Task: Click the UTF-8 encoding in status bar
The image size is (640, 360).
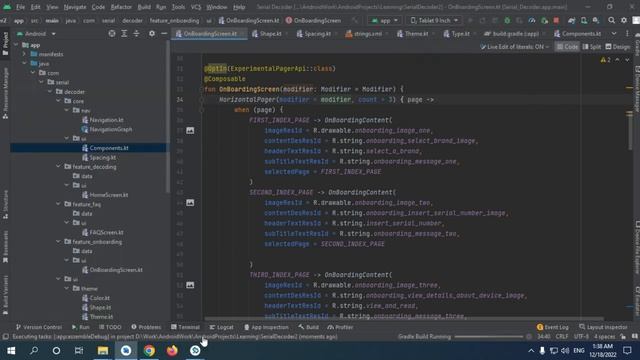Action: (581, 337)
